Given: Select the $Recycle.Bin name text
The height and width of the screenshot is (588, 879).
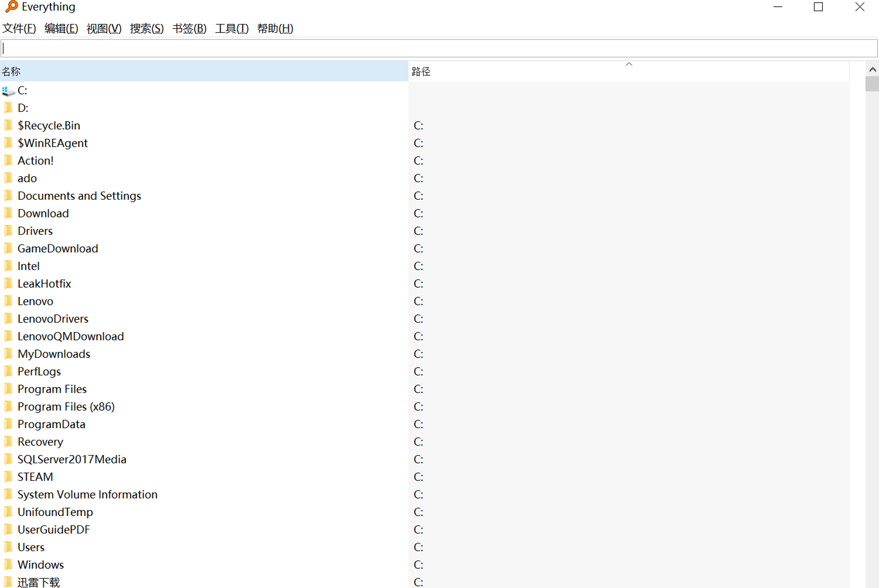Looking at the screenshot, I should click(49, 126).
